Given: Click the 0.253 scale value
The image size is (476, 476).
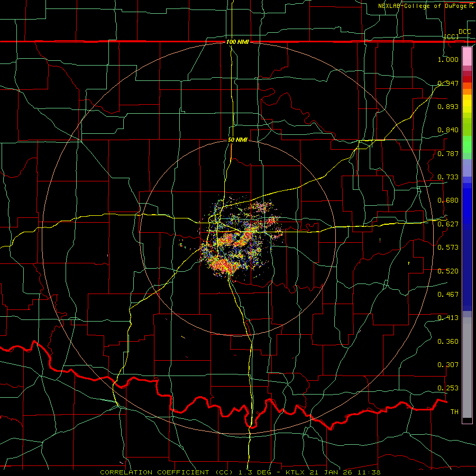Looking at the screenshot, I should click(x=448, y=388).
